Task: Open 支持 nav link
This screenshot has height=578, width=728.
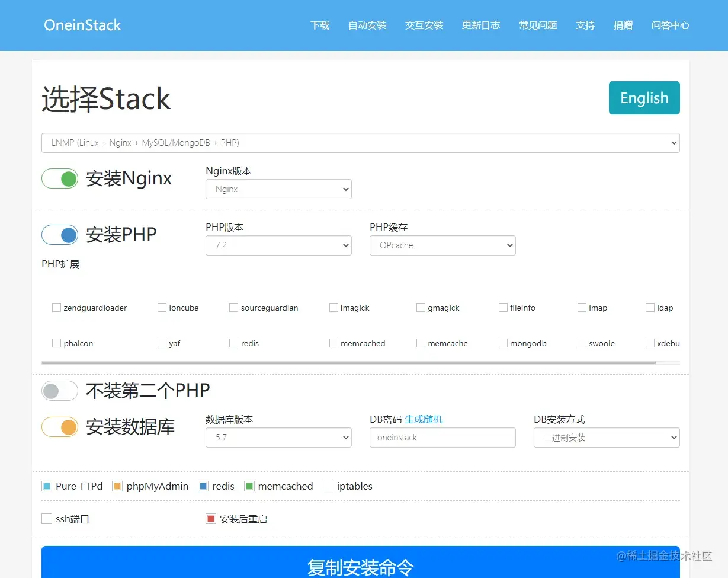Action: click(585, 25)
